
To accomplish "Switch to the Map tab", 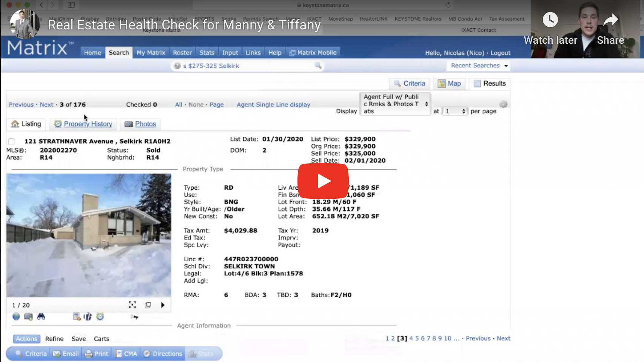I will coord(449,83).
